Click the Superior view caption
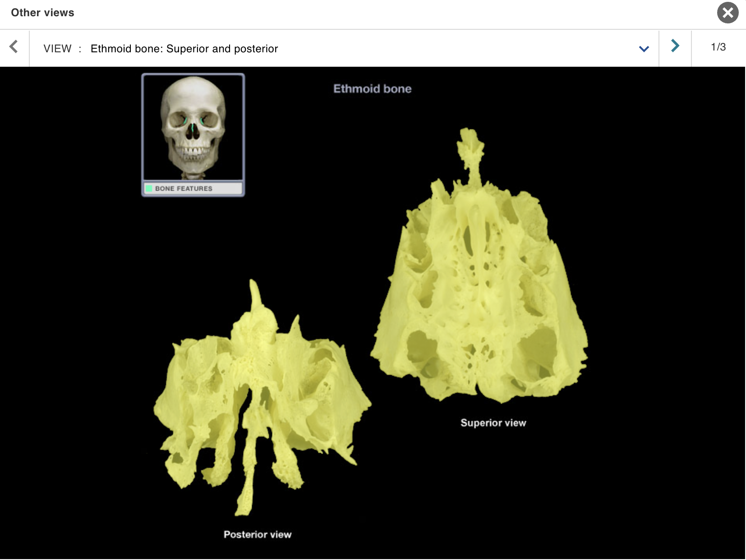The width and height of the screenshot is (746, 560). coord(493,423)
